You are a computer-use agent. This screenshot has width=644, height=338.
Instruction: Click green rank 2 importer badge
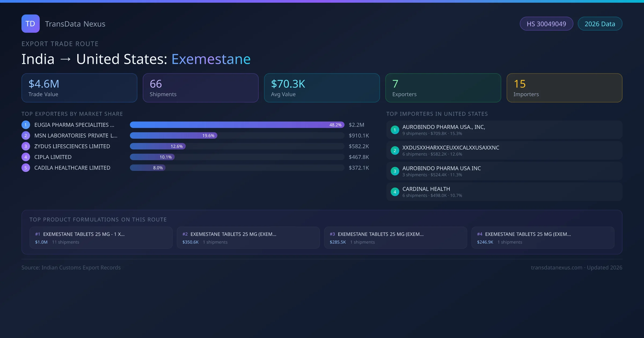[395, 150]
